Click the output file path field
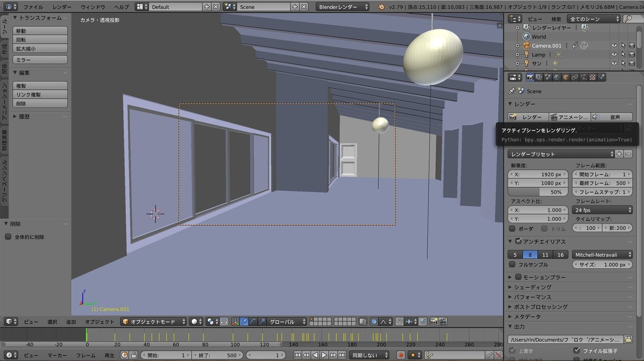Screen dimensions: 644x361 click(x=565, y=340)
